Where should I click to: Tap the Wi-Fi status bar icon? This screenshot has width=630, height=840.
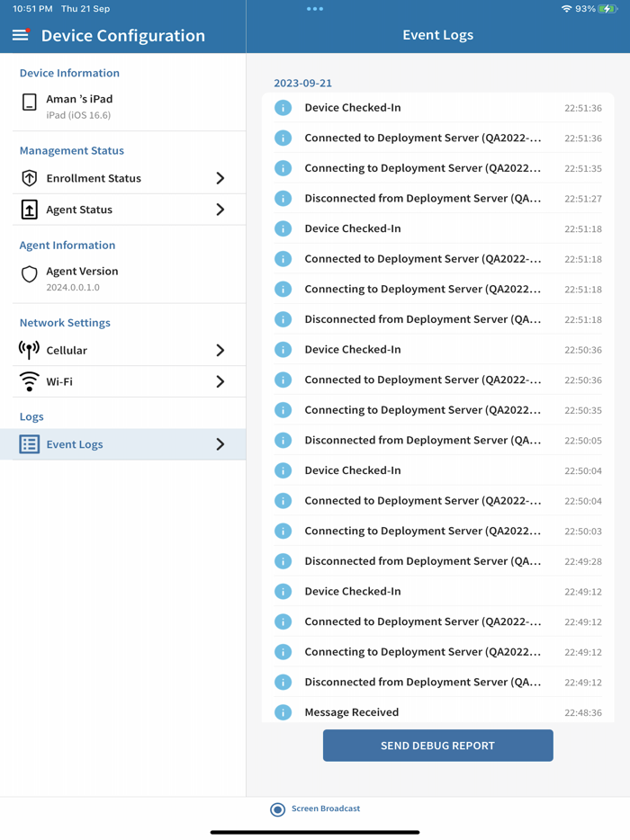(x=567, y=9)
